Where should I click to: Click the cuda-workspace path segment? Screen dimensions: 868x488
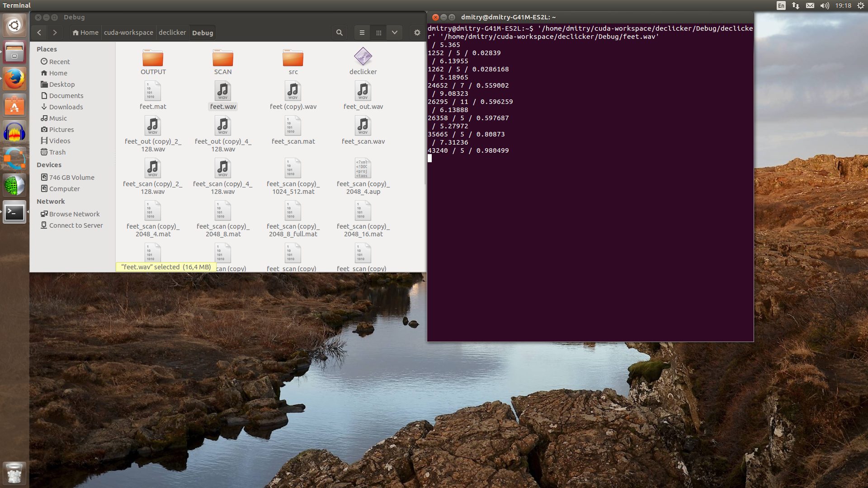[x=128, y=33]
